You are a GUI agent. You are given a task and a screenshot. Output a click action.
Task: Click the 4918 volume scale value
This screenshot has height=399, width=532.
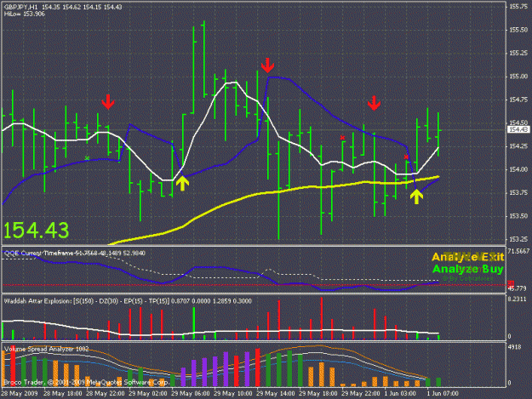(x=514, y=347)
